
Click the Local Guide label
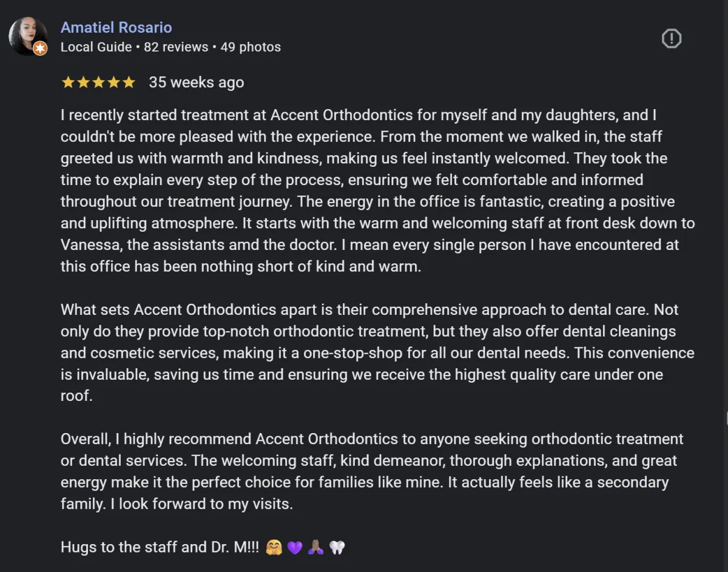click(96, 47)
